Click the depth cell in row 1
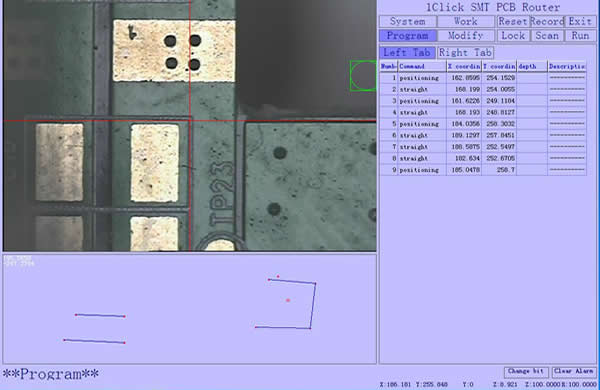This screenshot has height=390, width=600. click(x=532, y=78)
